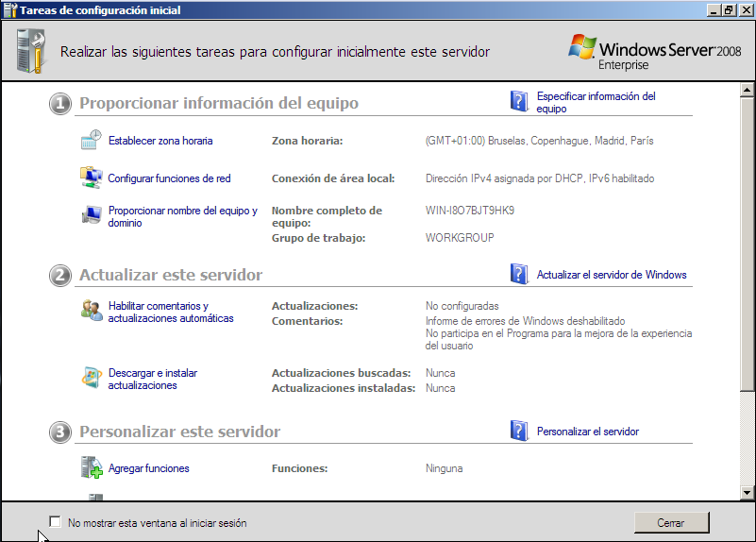The height and width of the screenshot is (542, 756).
Task: Click the Zona horaria label
Action: 307,141
